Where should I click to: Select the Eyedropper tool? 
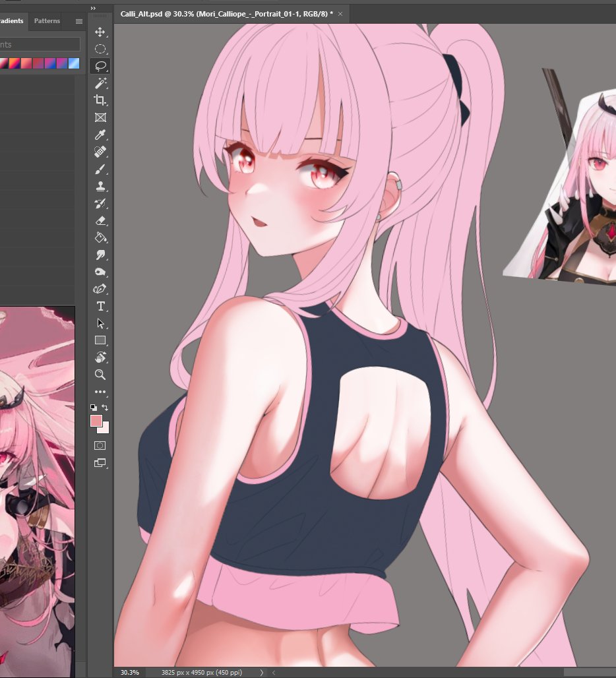[x=100, y=135]
